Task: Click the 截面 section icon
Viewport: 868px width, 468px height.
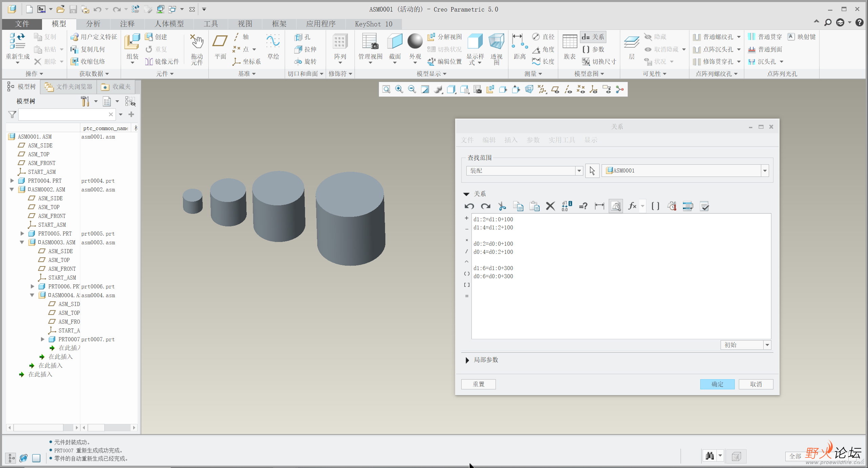Action: 395,42
